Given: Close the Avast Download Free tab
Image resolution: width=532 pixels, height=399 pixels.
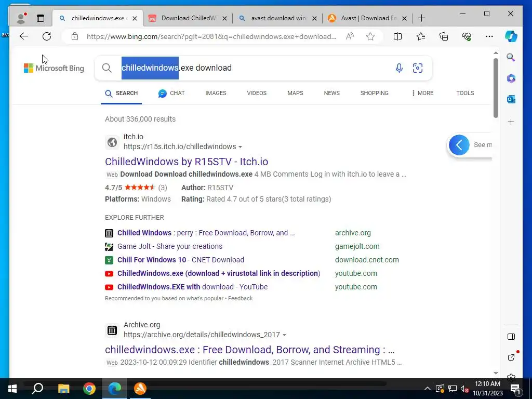Looking at the screenshot, I should click(x=404, y=18).
